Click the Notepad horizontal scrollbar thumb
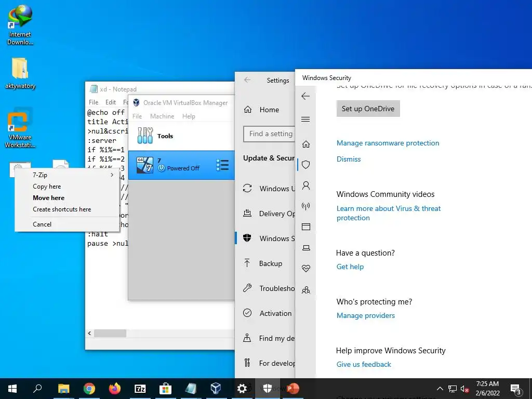 (x=110, y=333)
